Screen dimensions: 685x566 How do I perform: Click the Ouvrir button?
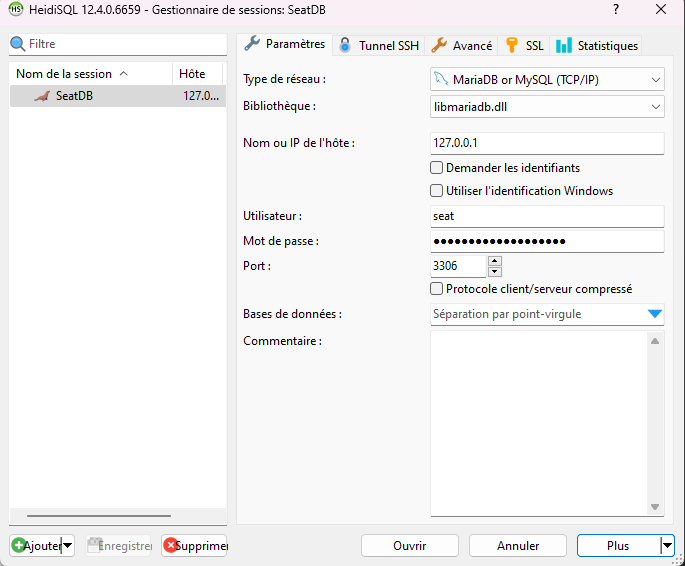pyautogui.click(x=409, y=546)
